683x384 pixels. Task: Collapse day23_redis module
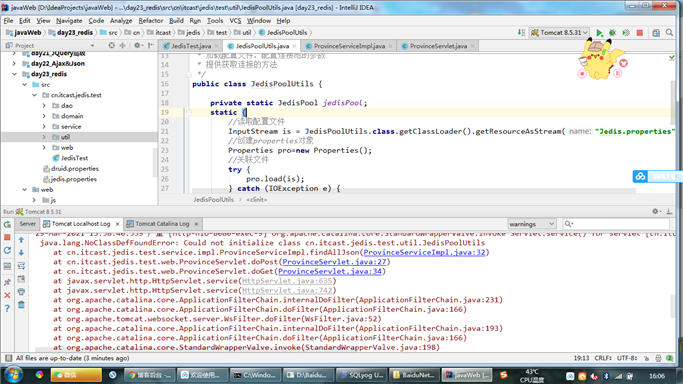point(14,74)
